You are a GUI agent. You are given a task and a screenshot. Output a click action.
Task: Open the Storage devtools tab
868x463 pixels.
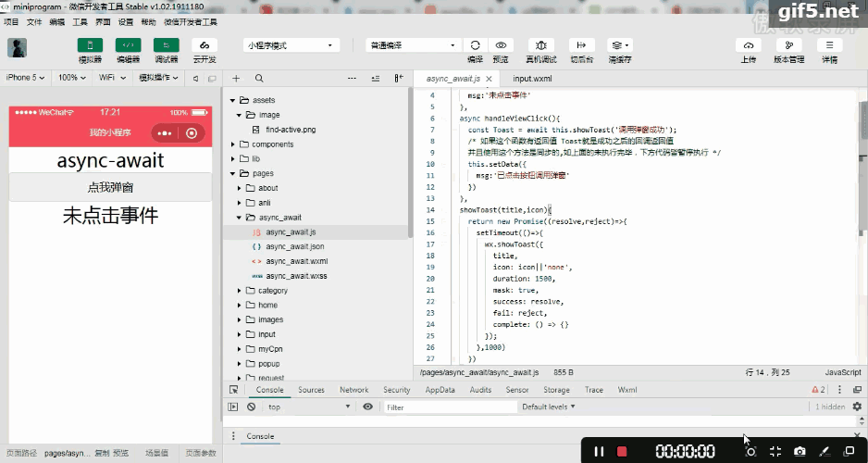556,390
